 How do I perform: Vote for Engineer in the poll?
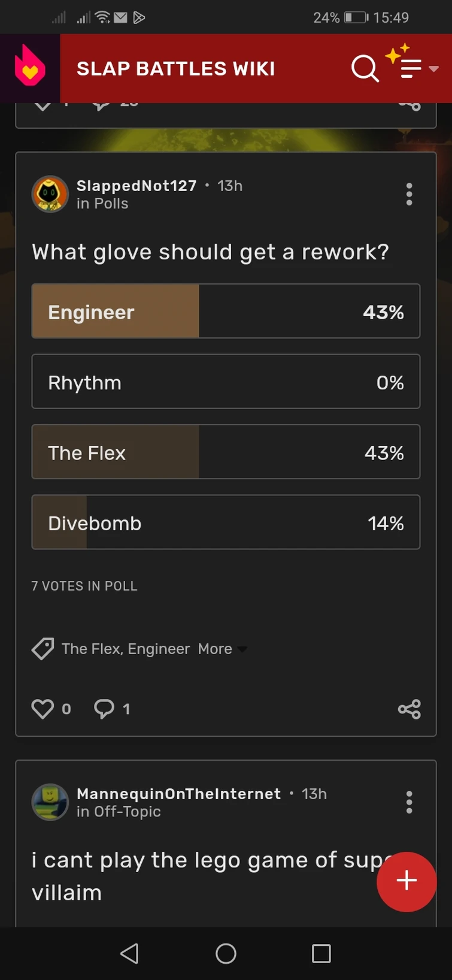(x=226, y=311)
